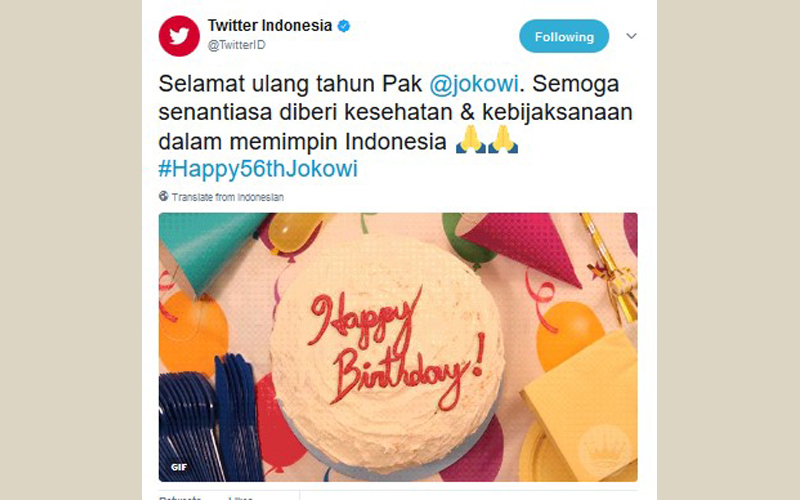Click the tweet text starting with 'Selamat ulang tahun'
Image resolution: width=800 pixels, height=500 pixels.
coord(395,126)
